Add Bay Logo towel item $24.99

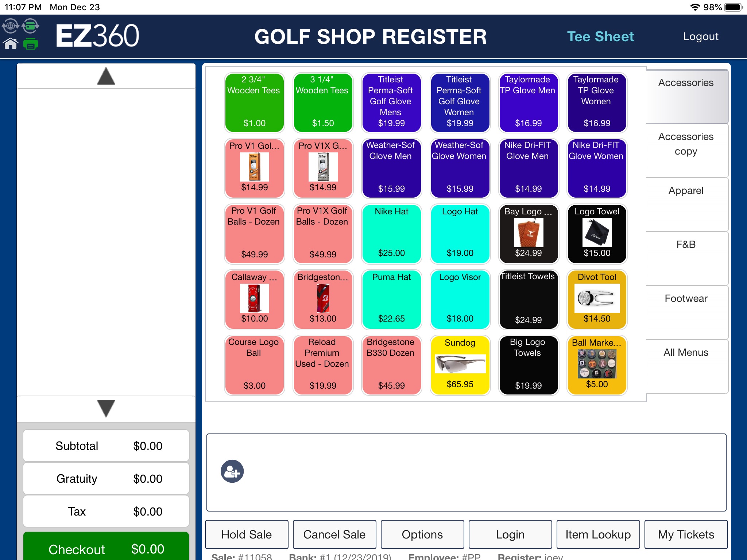(529, 234)
